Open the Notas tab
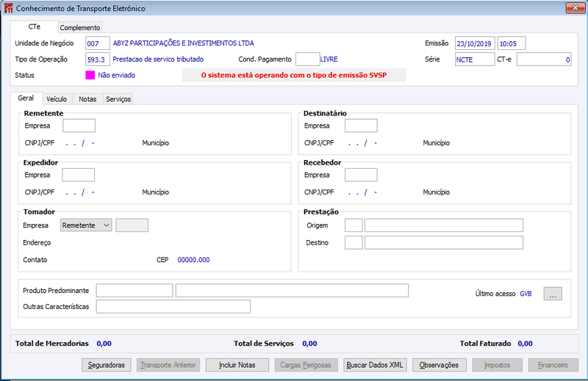 tap(87, 99)
